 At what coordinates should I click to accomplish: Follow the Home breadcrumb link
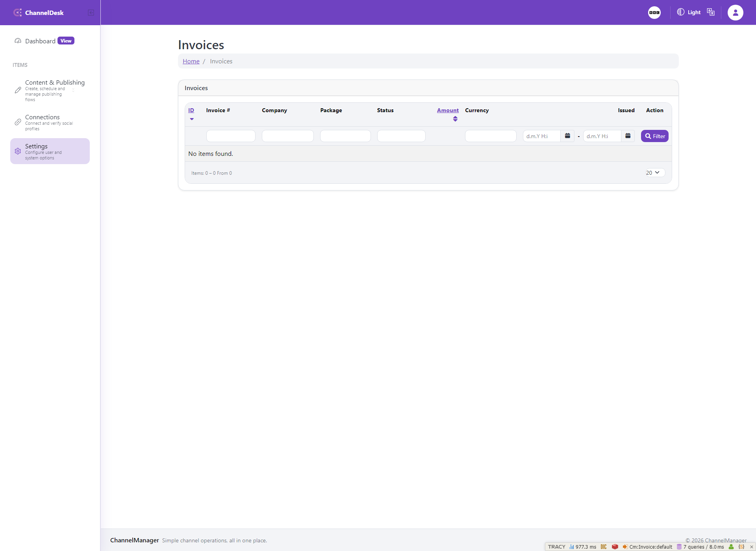point(191,61)
